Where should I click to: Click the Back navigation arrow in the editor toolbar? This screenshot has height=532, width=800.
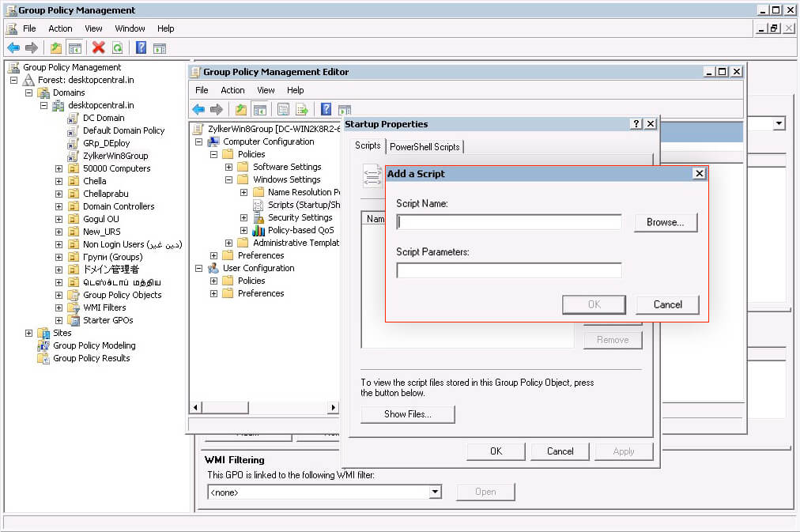point(198,109)
